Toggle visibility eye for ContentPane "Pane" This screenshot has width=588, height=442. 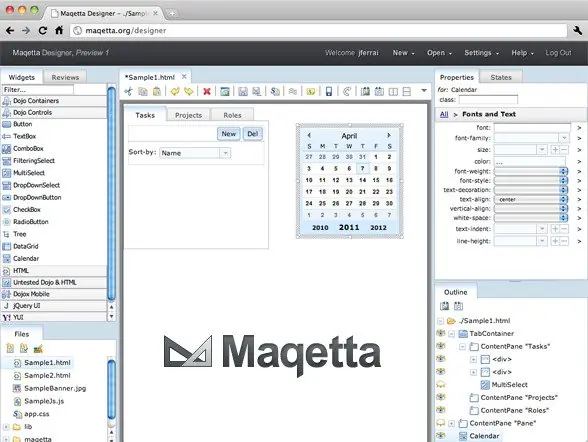(441, 423)
